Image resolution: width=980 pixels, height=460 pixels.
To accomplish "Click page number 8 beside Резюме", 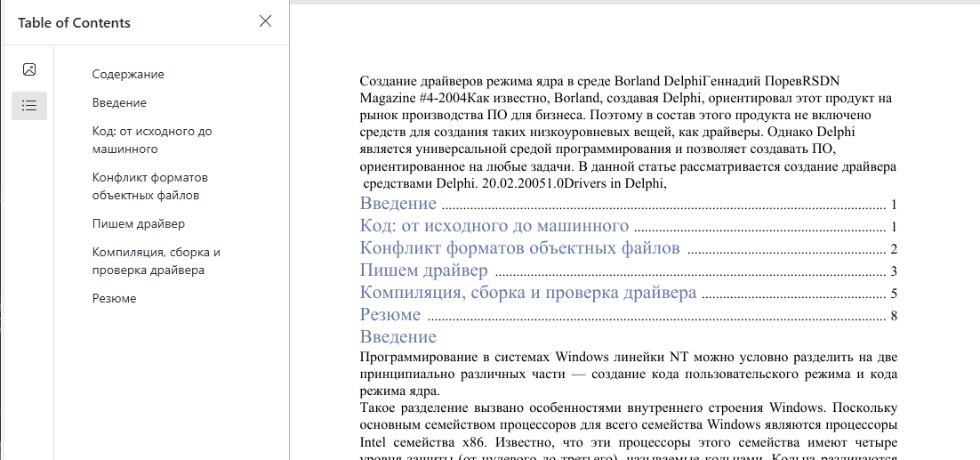I will pos(893,316).
